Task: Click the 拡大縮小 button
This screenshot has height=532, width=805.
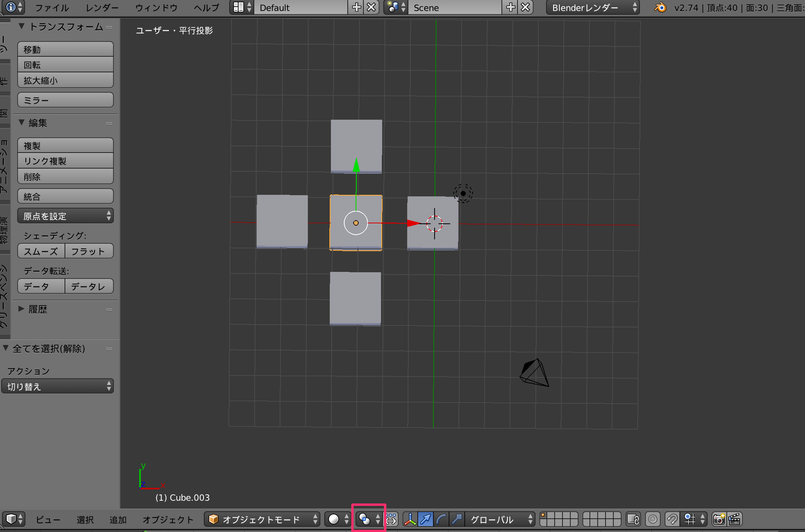Action: 65,80
